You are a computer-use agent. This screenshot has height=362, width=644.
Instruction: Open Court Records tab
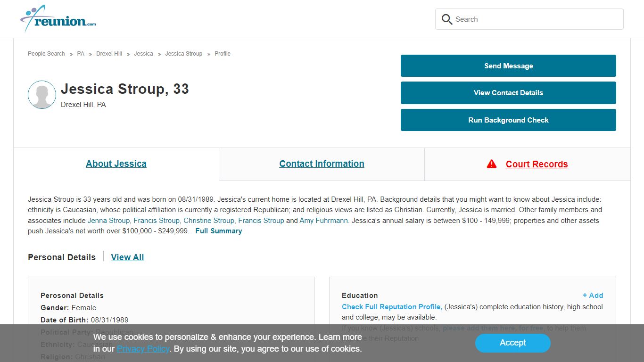pyautogui.click(x=537, y=164)
